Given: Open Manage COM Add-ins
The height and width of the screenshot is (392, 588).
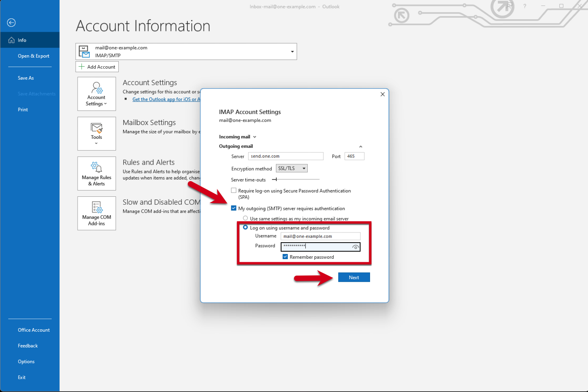Looking at the screenshot, I should click(x=96, y=213).
